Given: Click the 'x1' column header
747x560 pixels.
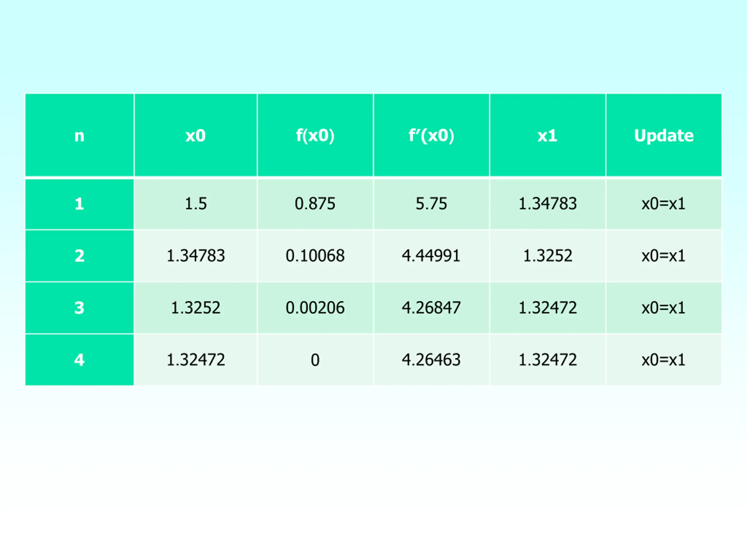Looking at the screenshot, I should (547, 136).
